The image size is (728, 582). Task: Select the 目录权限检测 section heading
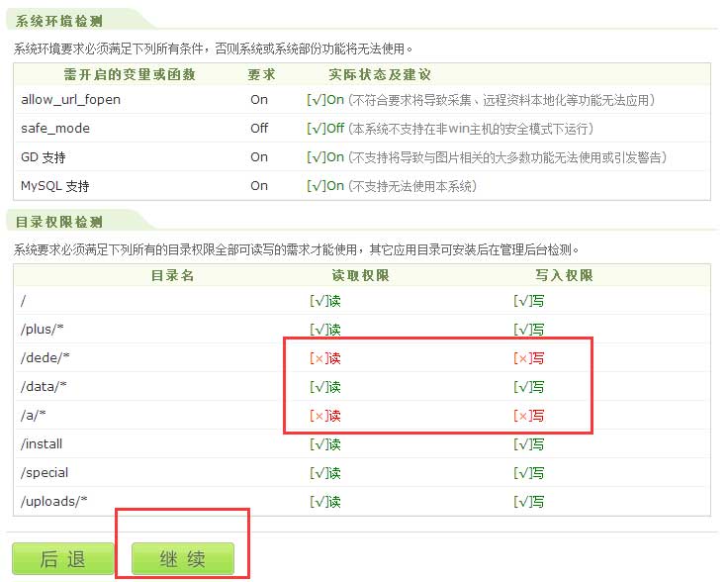(x=58, y=222)
